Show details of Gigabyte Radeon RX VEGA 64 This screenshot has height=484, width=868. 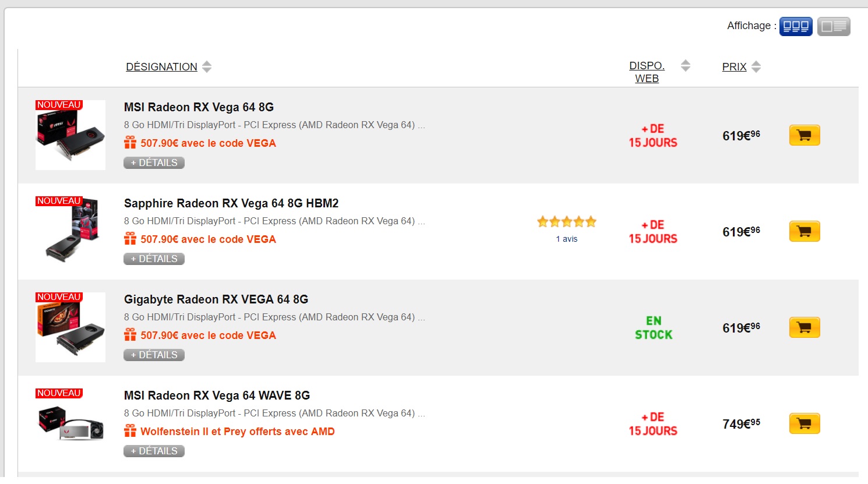click(154, 355)
